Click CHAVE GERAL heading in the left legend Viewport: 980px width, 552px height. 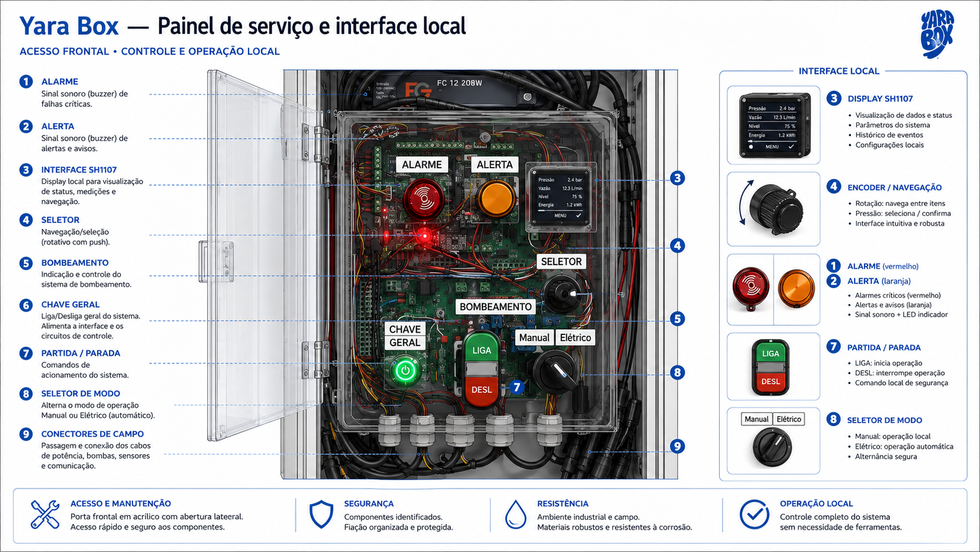click(x=70, y=304)
